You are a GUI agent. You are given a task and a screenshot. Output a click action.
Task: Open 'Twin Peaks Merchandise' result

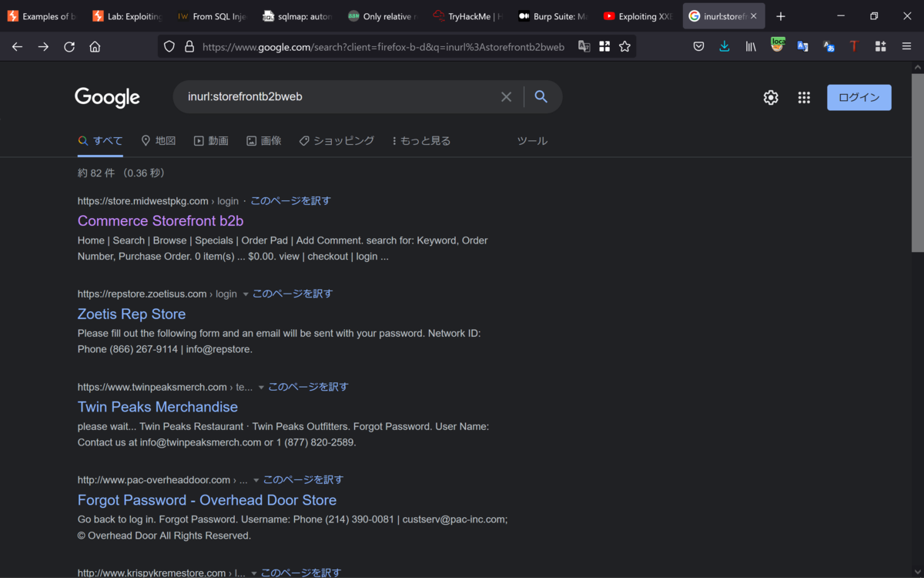pos(158,407)
